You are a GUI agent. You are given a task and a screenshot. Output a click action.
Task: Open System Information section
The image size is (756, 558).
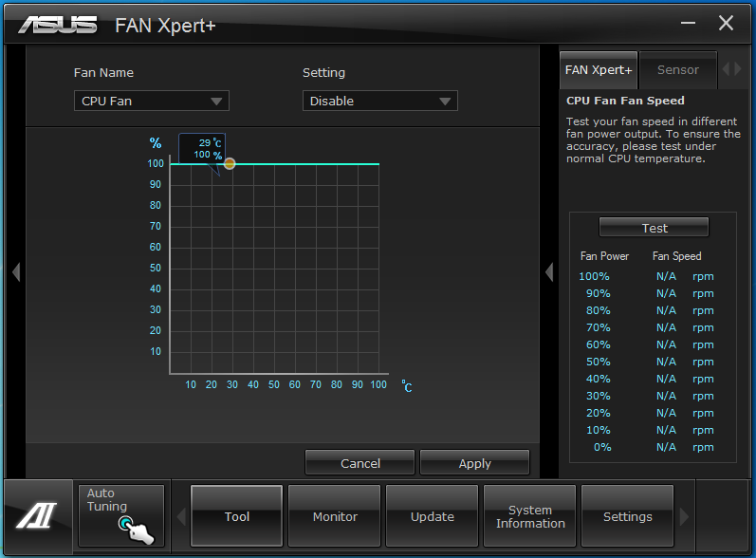(x=530, y=516)
